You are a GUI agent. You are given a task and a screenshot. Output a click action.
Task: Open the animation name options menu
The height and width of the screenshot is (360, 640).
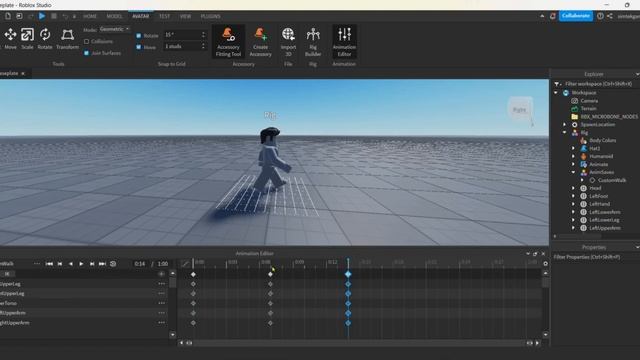(x=37, y=264)
